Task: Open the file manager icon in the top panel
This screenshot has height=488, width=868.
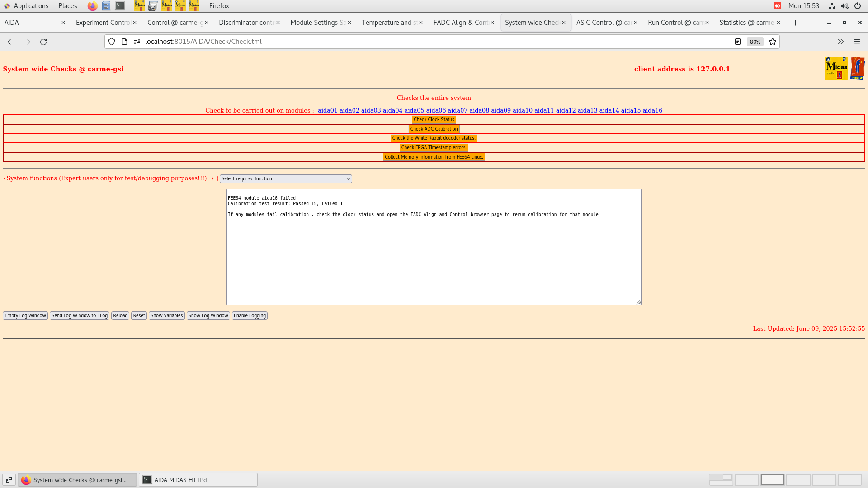Action: [x=106, y=6]
